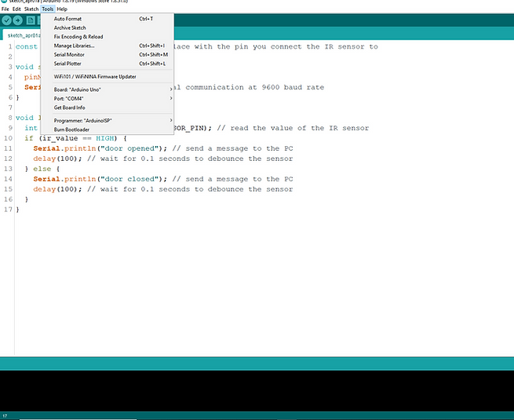Select Get Board Info
The height and width of the screenshot is (420, 514).
[108, 108]
